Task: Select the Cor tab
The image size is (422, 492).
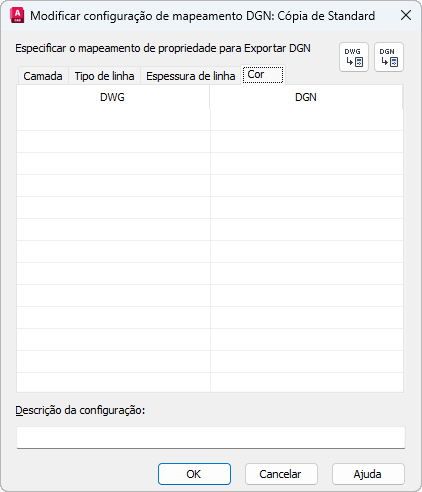Action: tap(263, 75)
